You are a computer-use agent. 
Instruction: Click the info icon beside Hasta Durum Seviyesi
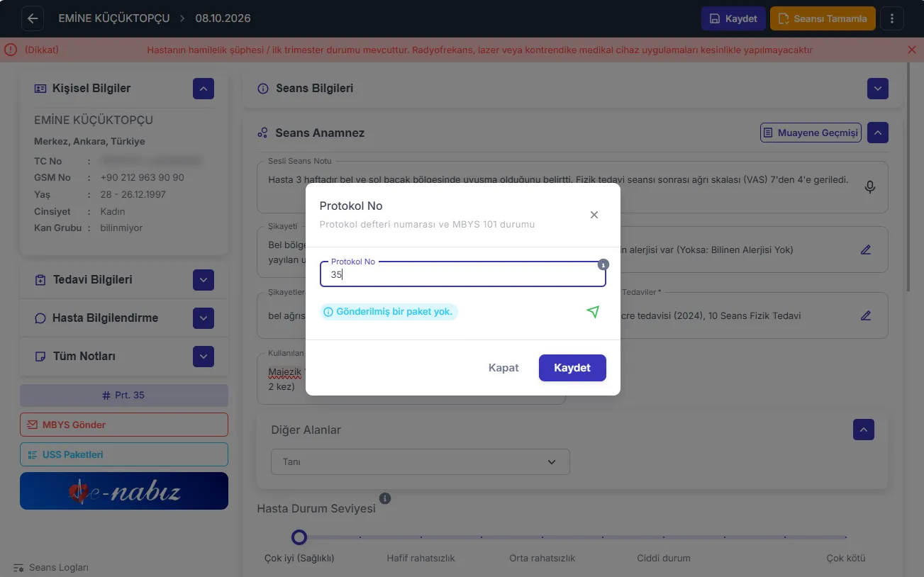click(385, 498)
